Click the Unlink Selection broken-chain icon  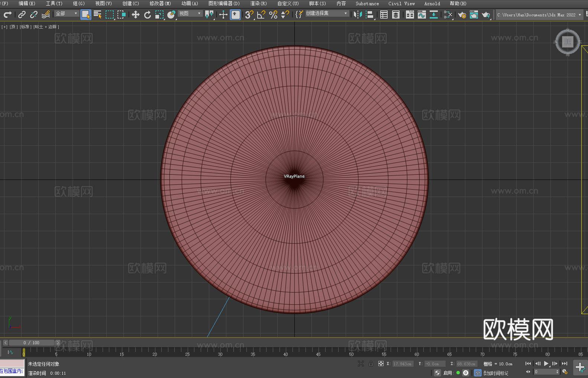point(34,14)
